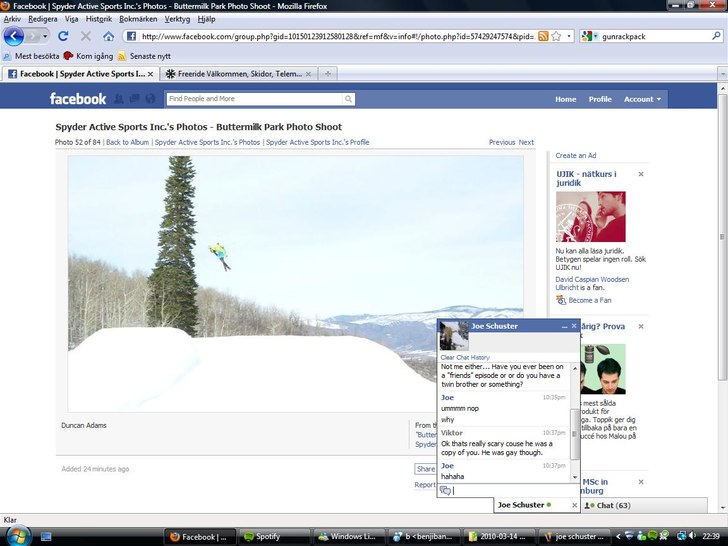Go to the Firefox home page icon
Screen dimensions: 728x546
tap(108, 36)
